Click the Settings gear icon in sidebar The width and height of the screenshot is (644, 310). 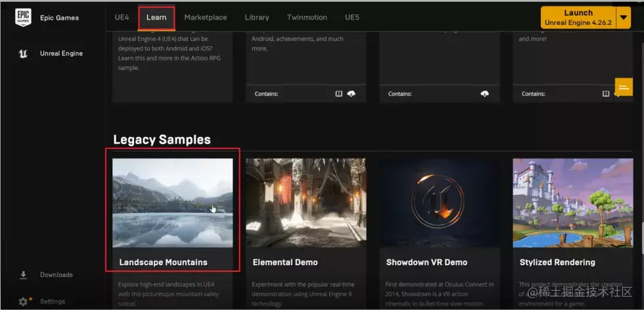pyautogui.click(x=24, y=301)
